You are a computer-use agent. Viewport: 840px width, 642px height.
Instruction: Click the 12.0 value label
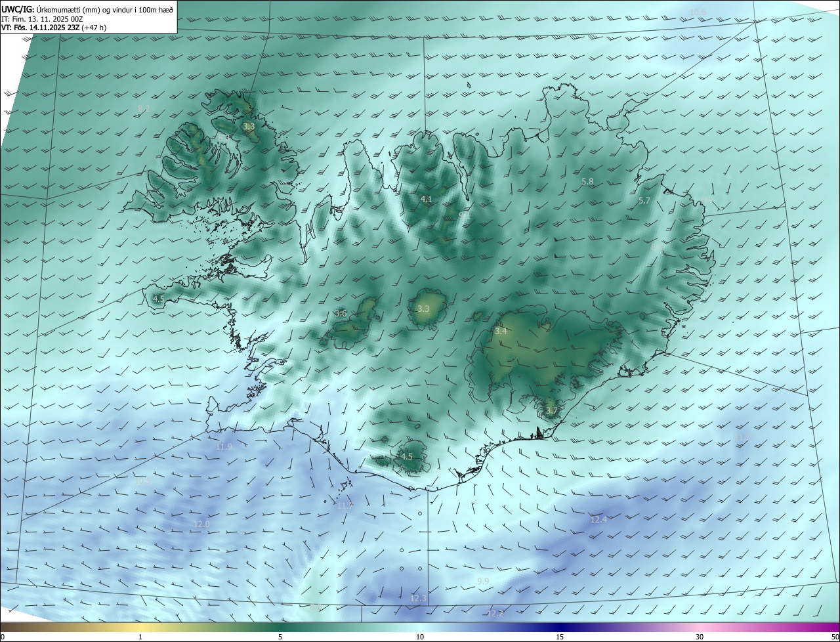pos(201,524)
